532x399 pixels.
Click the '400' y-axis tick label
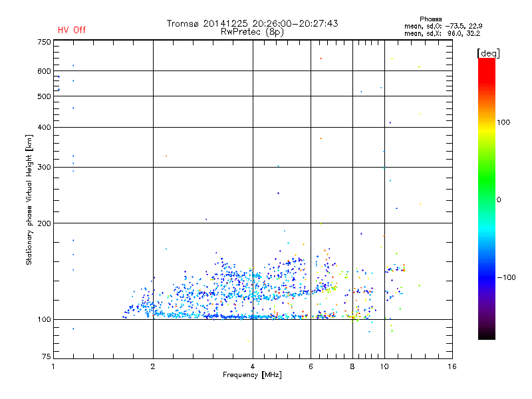(44, 127)
